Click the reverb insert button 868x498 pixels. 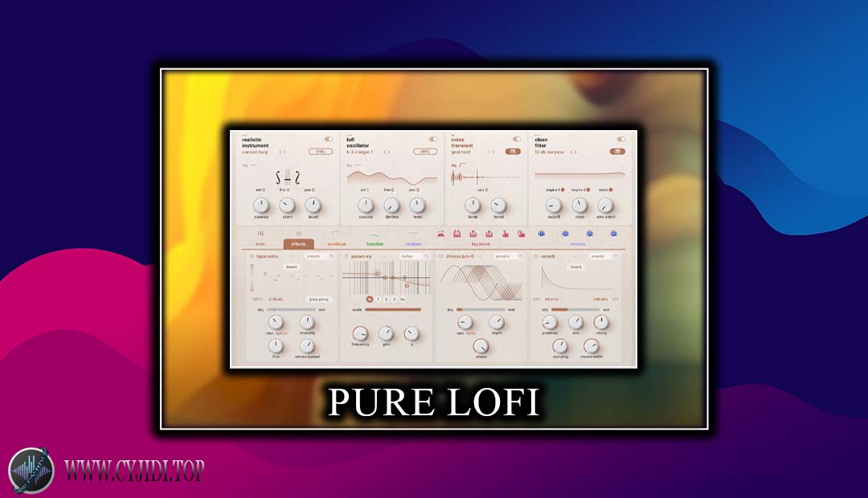tap(575, 267)
